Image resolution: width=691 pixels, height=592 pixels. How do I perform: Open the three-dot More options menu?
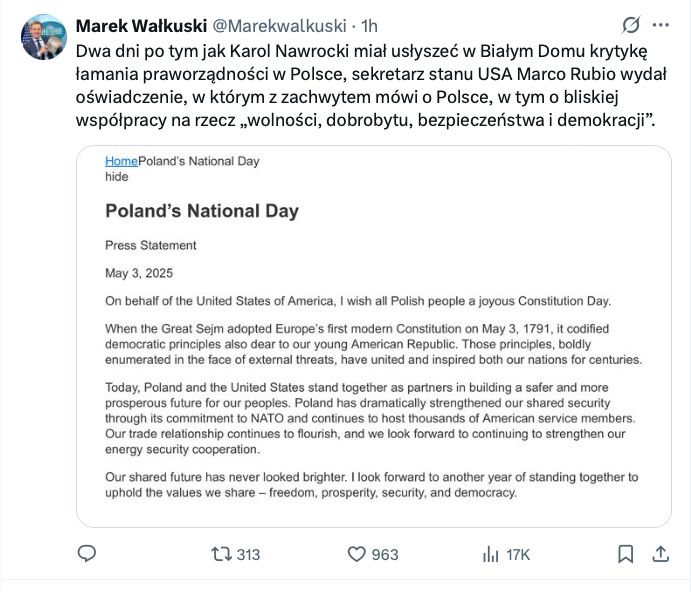[661, 24]
